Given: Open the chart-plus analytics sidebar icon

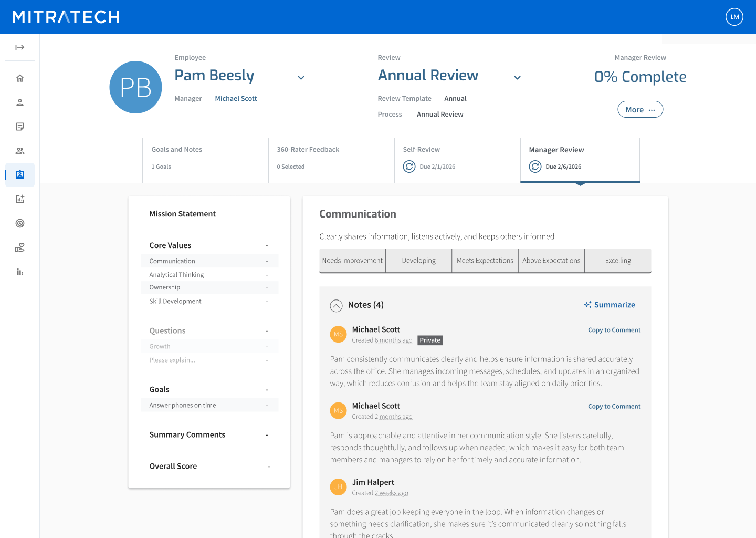Looking at the screenshot, I should point(20,199).
